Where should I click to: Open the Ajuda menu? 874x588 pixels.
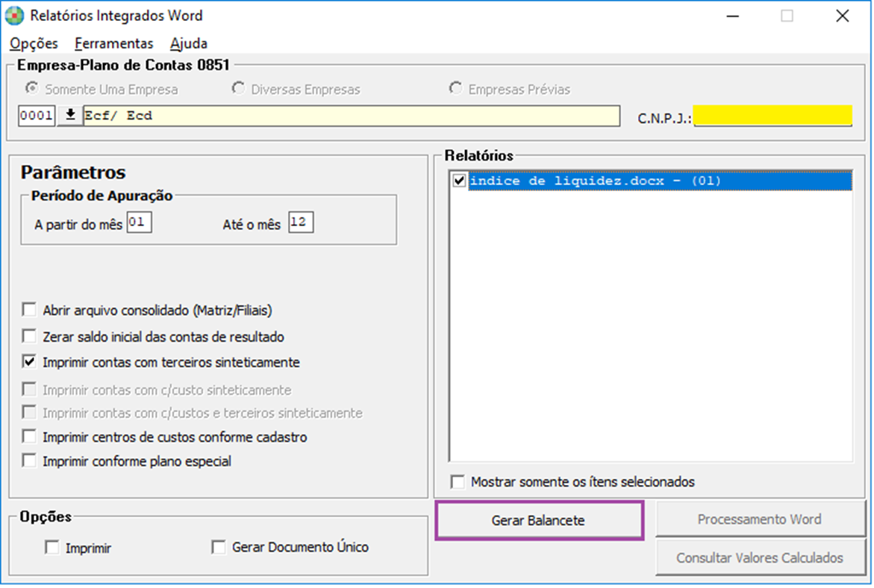pos(188,43)
